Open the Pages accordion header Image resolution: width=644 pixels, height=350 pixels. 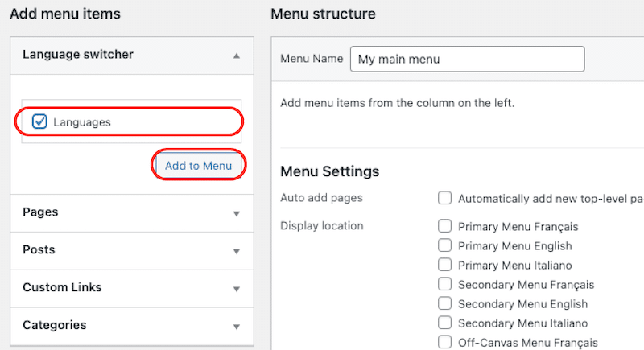tap(132, 213)
